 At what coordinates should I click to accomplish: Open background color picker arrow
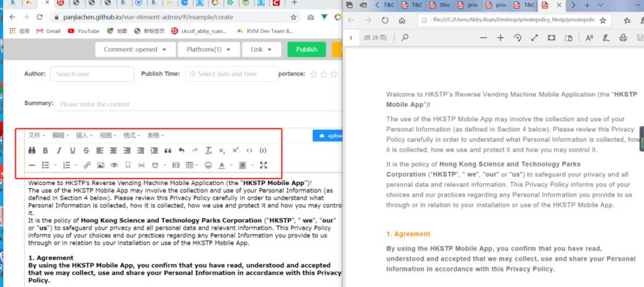point(251,165)
